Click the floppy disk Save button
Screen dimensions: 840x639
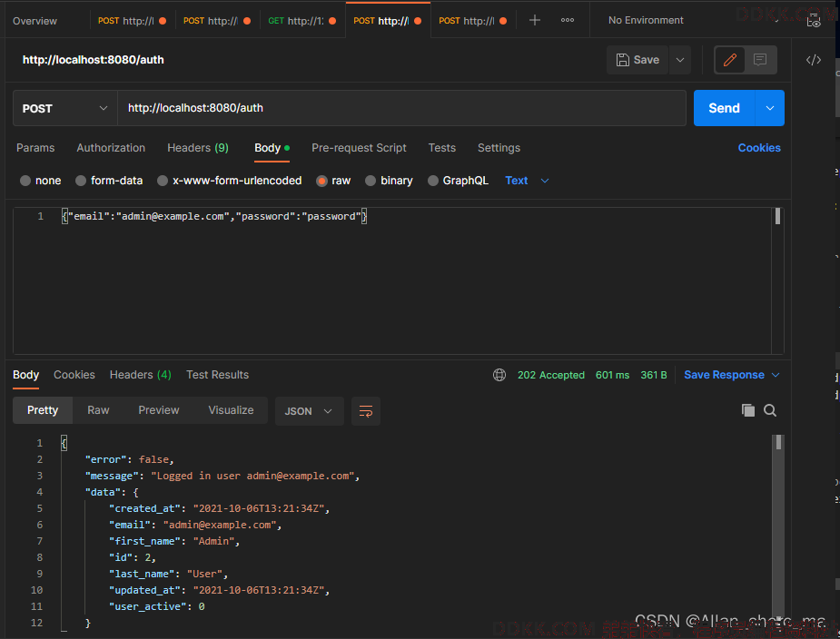(x=637, y=60)
